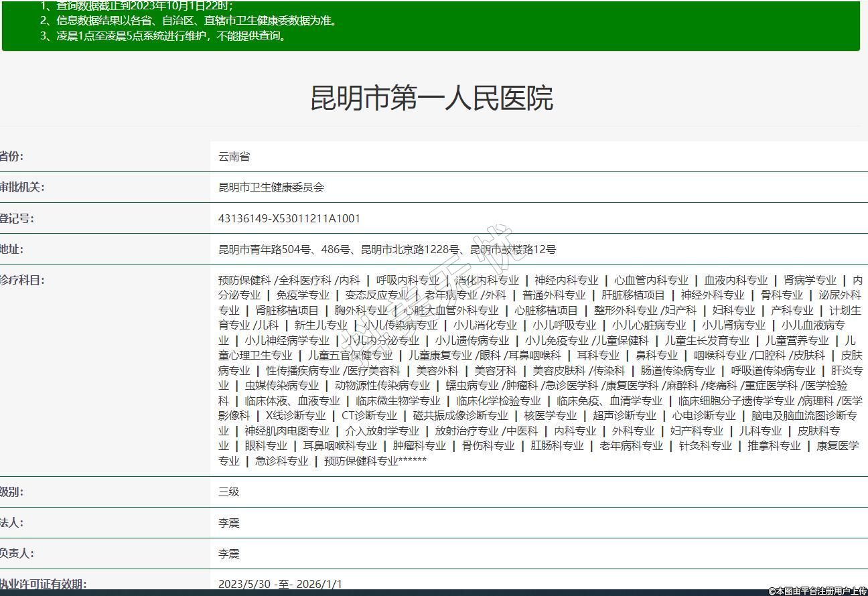Click 心脏移植项目 in the department list

[x=546, y=310]
